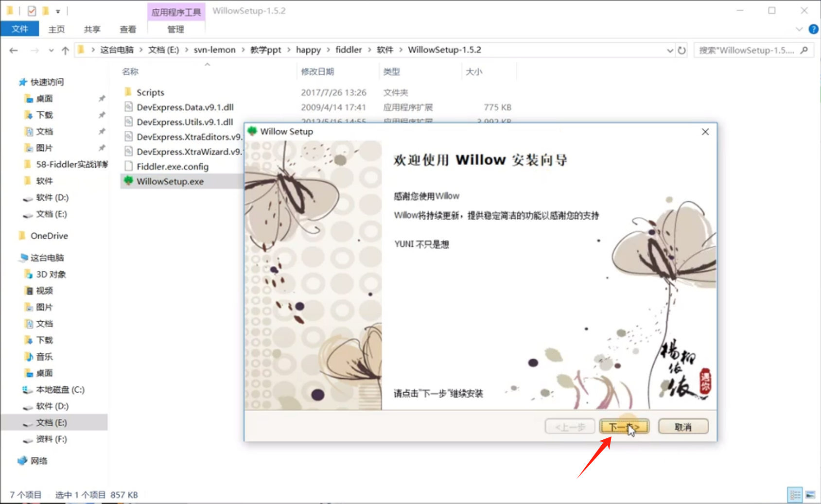Go up one folder level arrow

(x=65, y=50)
